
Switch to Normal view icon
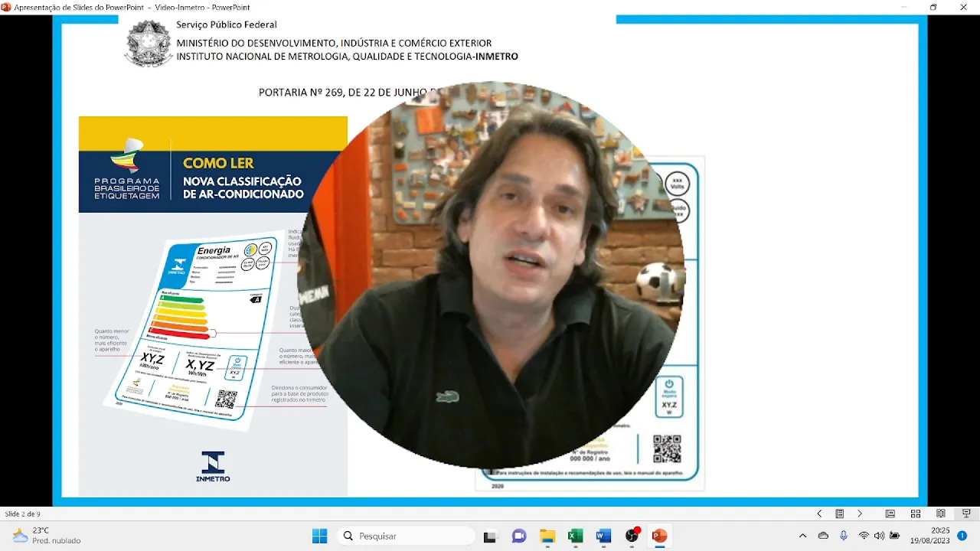click(x=890, y=514)
